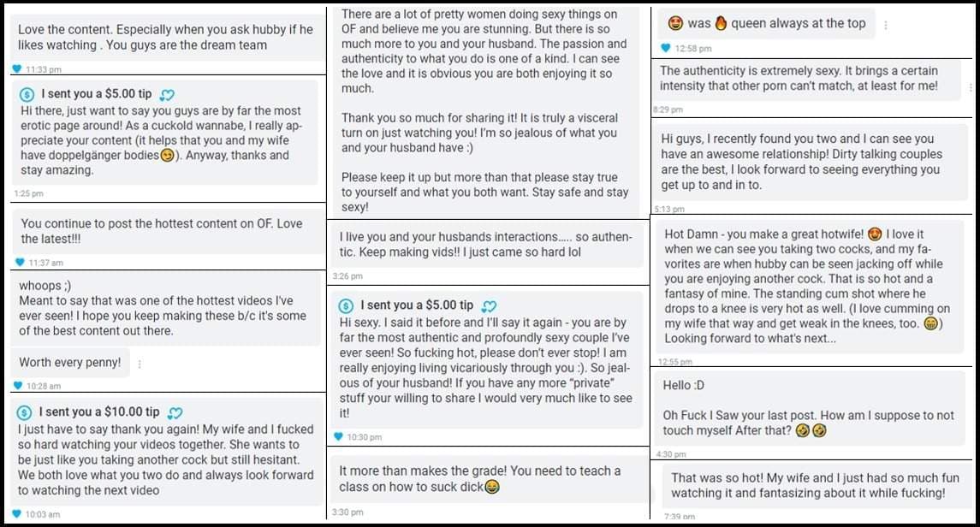Select the "I sent you a $10.00 tip" header
The height and width of the screenshot is (527, 980).
pyautogui.click(x=99, y=412)
